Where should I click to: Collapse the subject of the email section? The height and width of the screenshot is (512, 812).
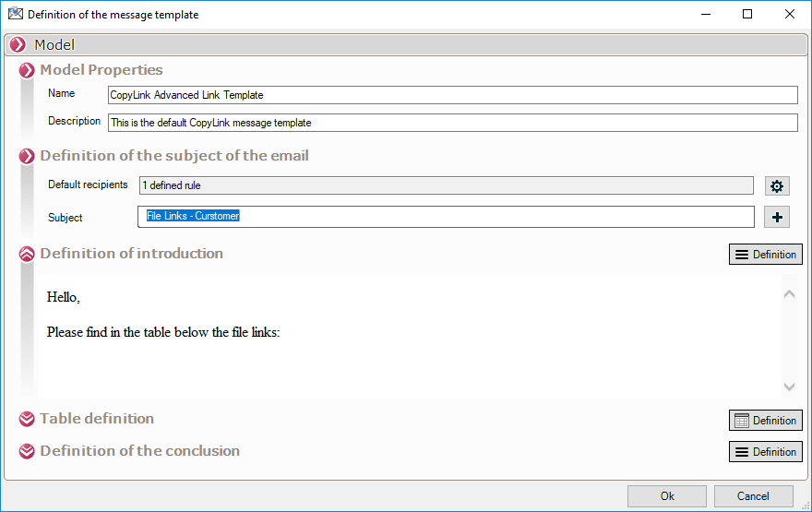click(27, 156)
